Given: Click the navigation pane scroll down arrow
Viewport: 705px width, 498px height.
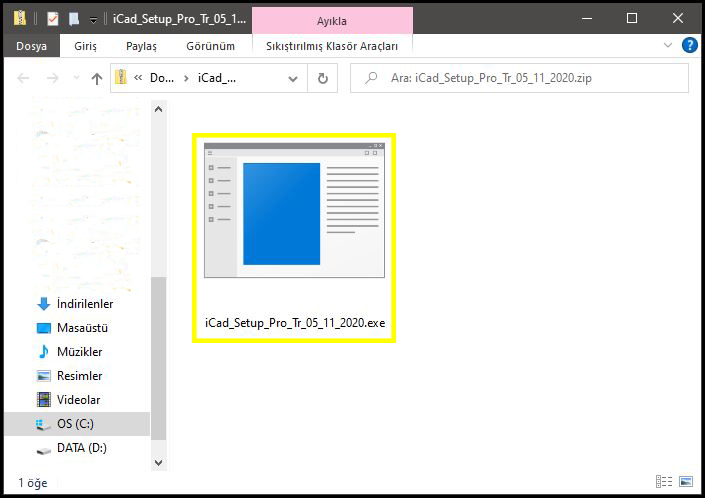Looking at the screenshot, I should pyautogui.click(x=158, y=462).
